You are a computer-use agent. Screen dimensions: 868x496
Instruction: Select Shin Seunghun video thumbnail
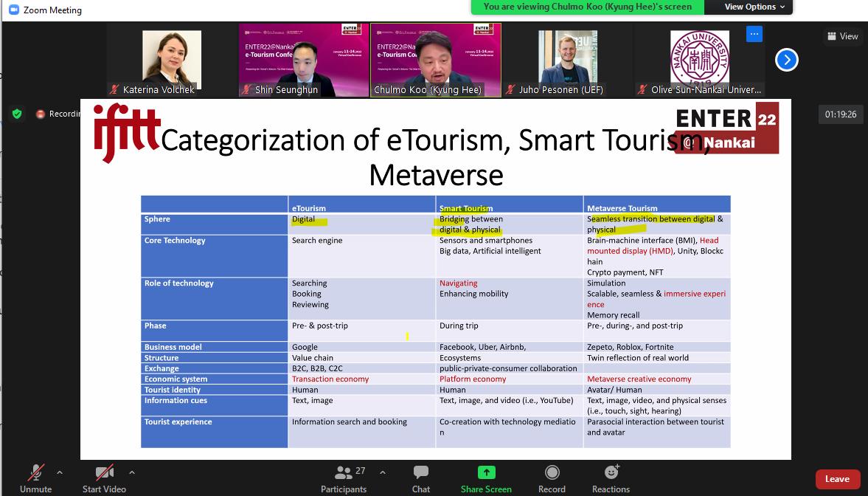[303, 60]
